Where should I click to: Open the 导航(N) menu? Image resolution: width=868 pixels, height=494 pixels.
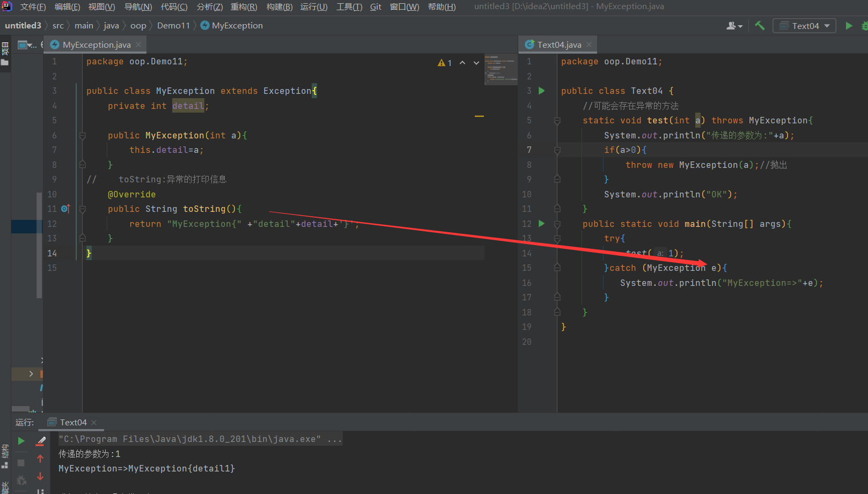138,7
